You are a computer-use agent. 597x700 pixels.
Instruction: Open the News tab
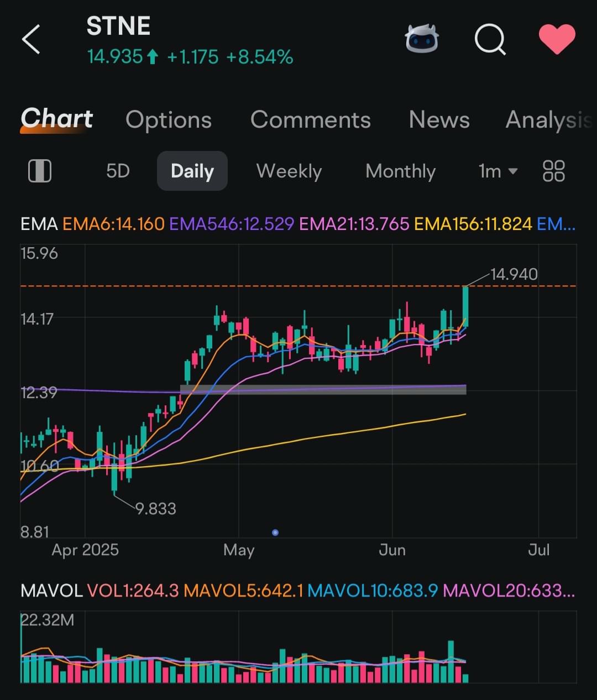coord(439,119)
